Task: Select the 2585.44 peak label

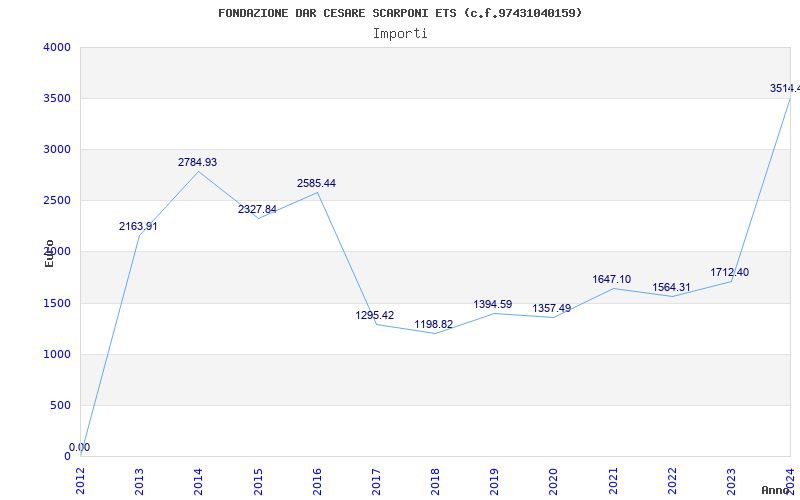Action: coord(316,183)
